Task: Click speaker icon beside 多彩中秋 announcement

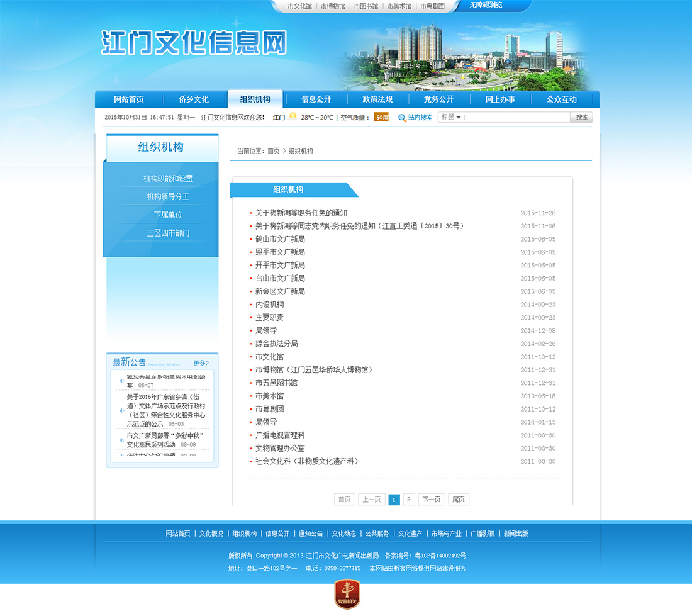Action: click(121, 440)
